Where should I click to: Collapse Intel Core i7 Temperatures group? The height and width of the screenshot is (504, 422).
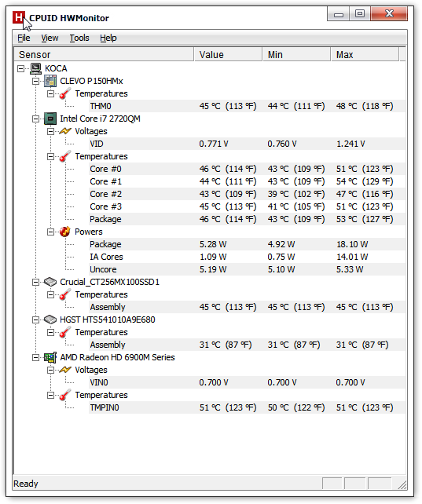[50, 156]
